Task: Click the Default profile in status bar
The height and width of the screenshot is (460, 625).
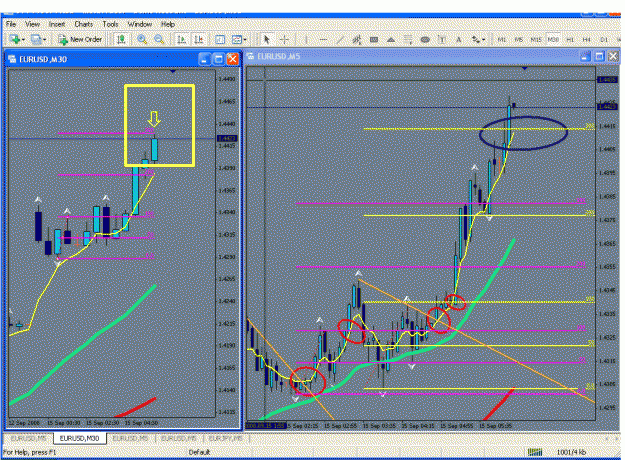Action: pyautogui.click(x=199, y=452)
